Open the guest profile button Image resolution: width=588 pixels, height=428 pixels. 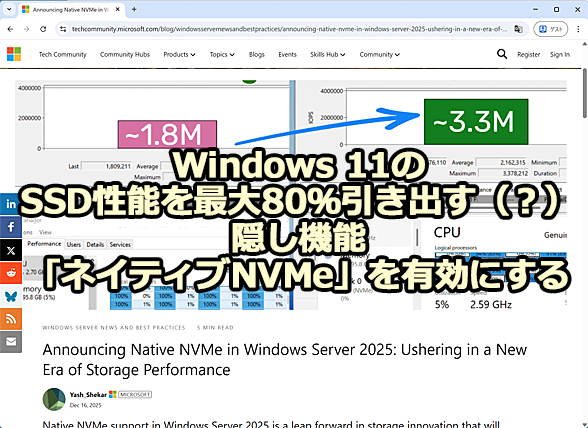coord(550,29)
